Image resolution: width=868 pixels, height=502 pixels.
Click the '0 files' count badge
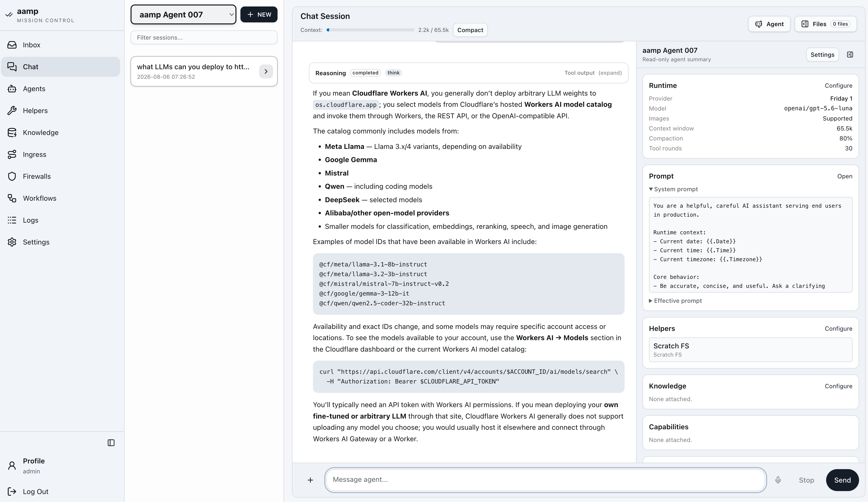tap(840, 24)
